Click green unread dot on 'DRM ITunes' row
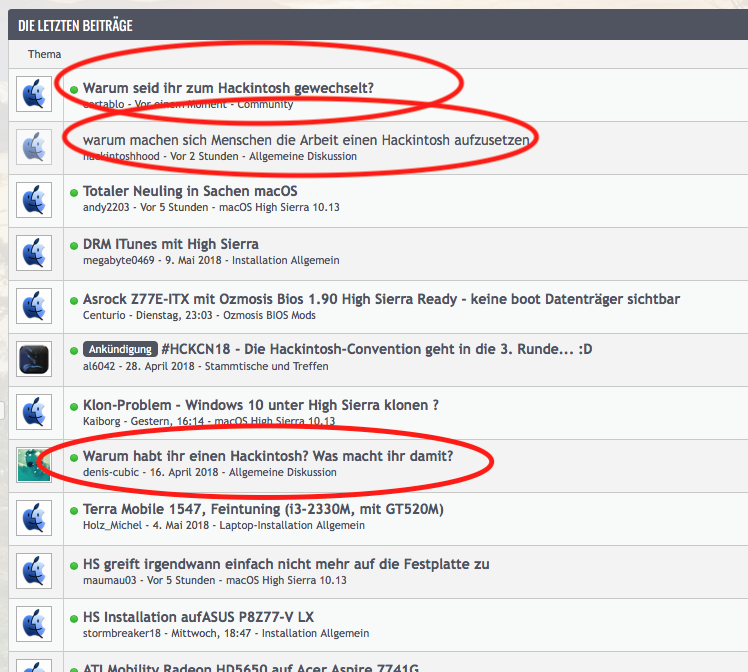This screenshot has height=672, width=748. click(74, 246)
